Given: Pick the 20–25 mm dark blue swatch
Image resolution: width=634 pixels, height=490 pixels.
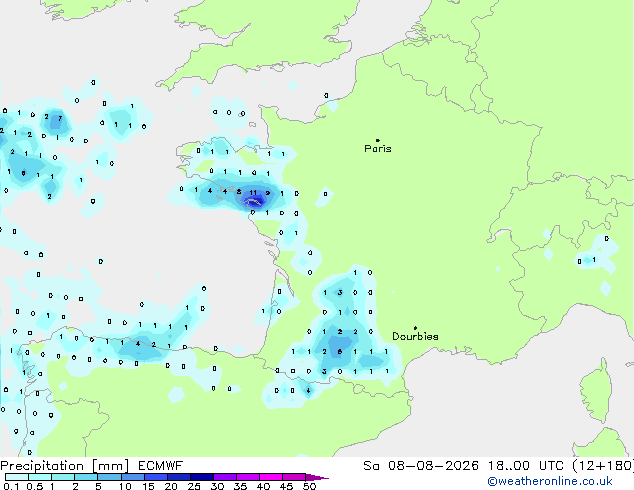Looking at the screenshot, I should [x=178, y=477].
